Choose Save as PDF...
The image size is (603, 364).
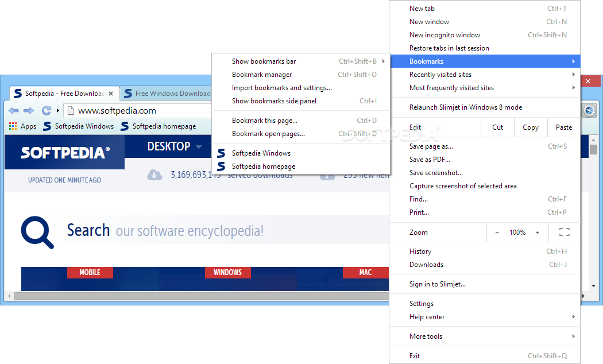click(485, 160)
